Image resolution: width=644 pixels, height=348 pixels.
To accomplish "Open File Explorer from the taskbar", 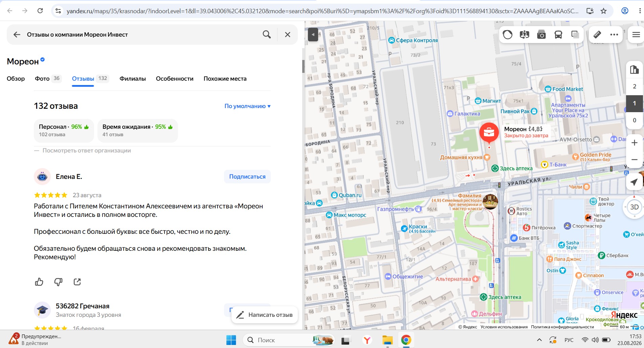I will 387,340.
